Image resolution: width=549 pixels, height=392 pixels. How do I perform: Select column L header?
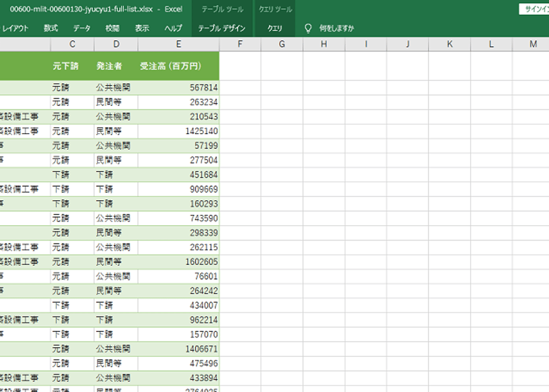click(491, 44)
